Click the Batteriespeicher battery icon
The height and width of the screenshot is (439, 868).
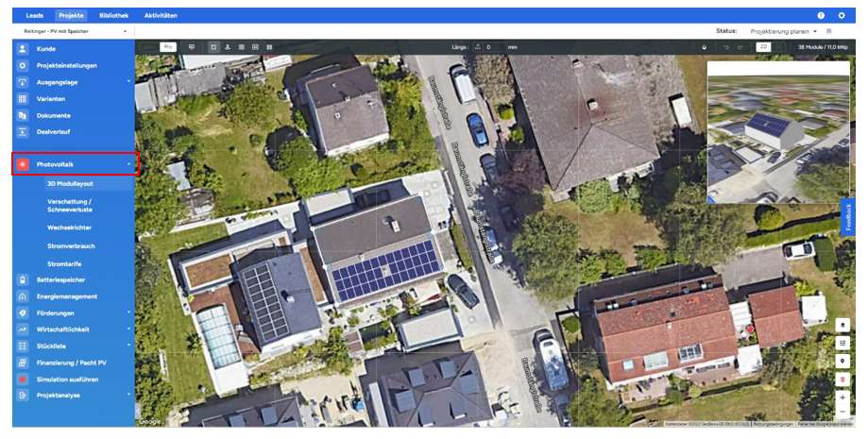click(22, 279)
